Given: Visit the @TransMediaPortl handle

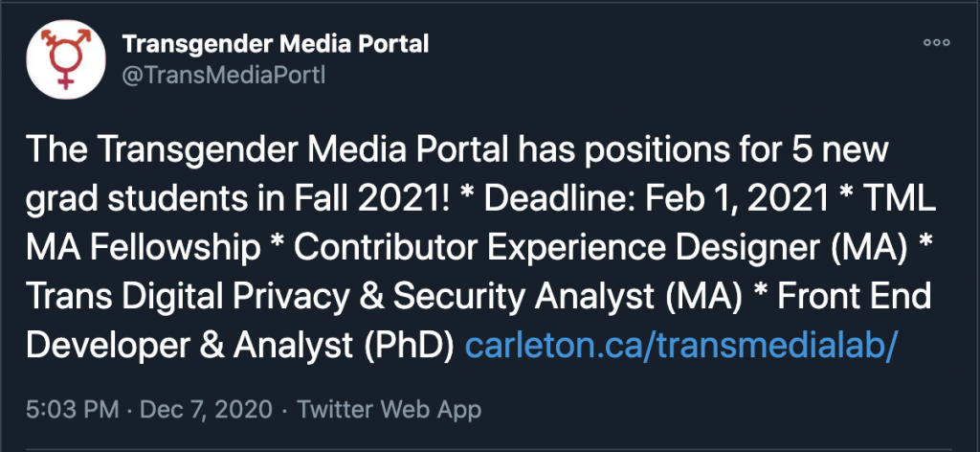Looking at the screenshot, I should click(223, 76).
